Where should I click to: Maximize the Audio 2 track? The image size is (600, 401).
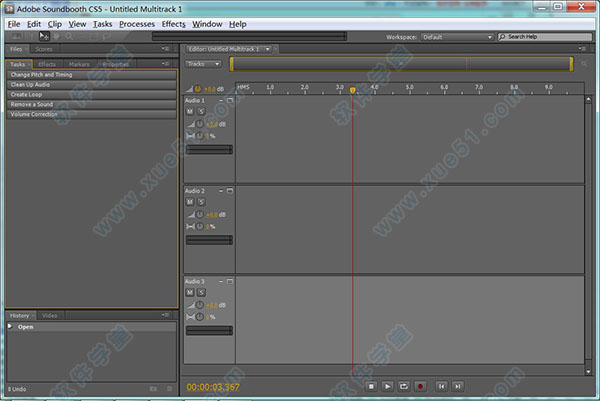[230, 191]
